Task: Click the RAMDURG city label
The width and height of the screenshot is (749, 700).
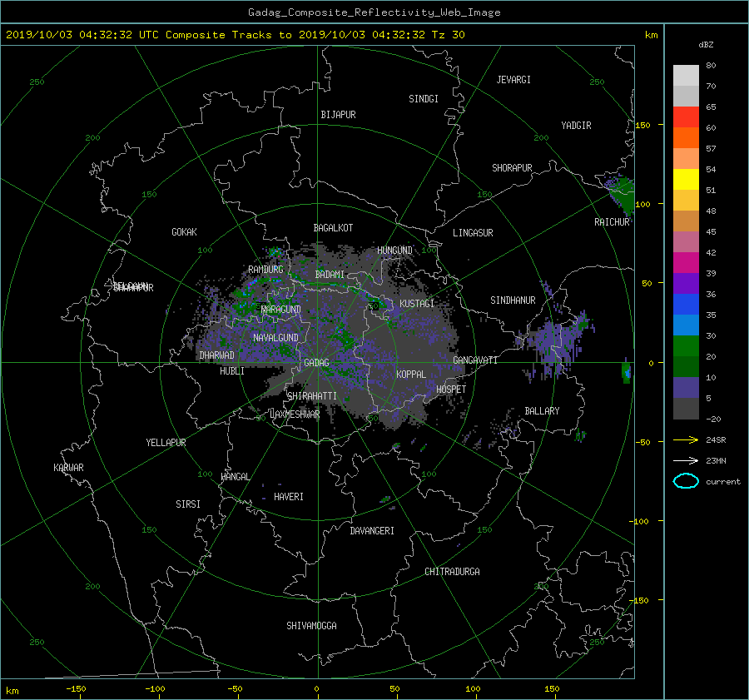Action: (265, 270)
